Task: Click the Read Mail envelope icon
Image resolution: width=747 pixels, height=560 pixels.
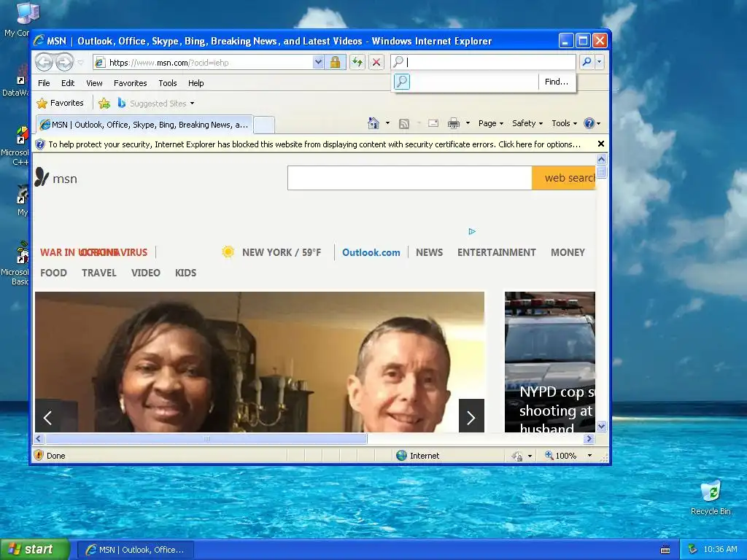Action: (433, 123)
